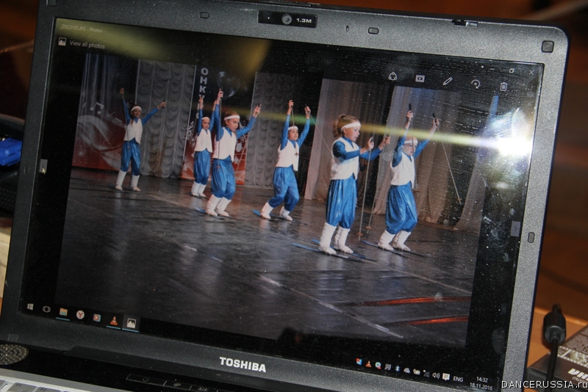The image size is (588, 392).
Task: Click the first tray icon left of VLC
Action: click(x=359, y=362)
